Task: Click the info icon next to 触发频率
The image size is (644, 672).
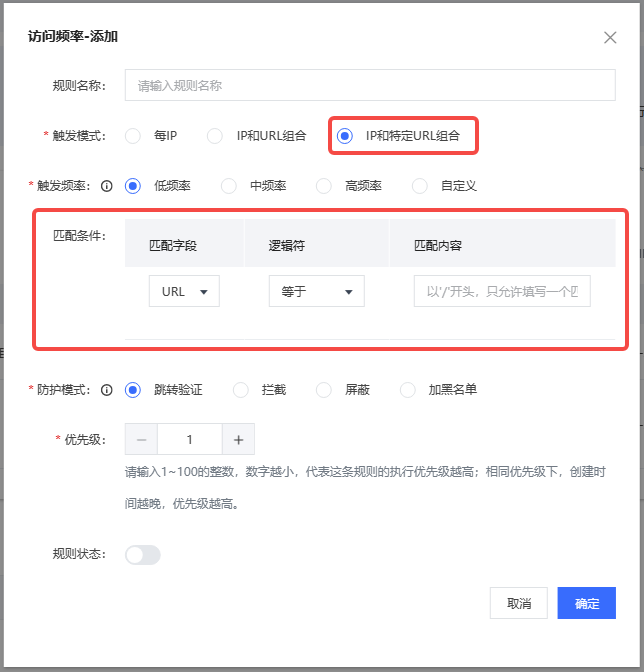Action: click(107, 186)
